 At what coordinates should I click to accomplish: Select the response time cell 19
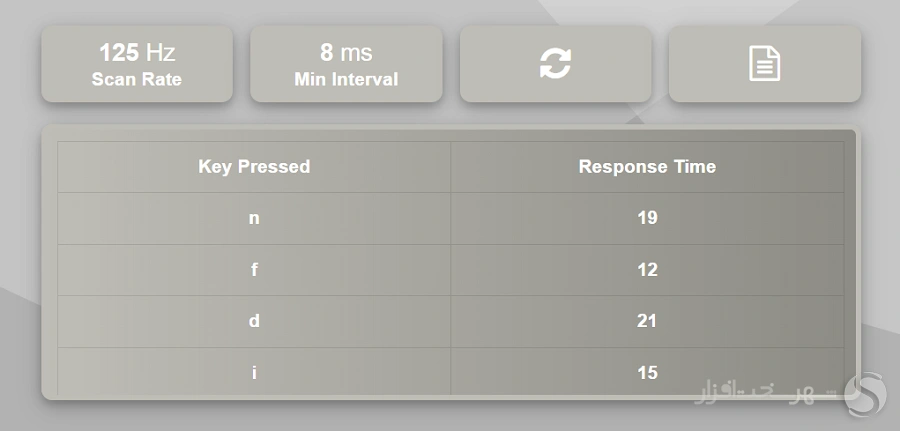click(647, 218)
